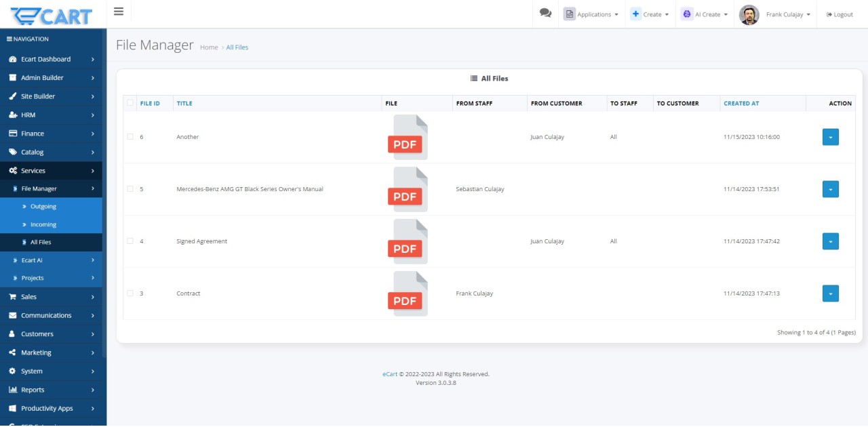Image resolution: width=868 pixels, height=427 pixels.
Task: Open the PDF icon for file Another
Action: 408,137
